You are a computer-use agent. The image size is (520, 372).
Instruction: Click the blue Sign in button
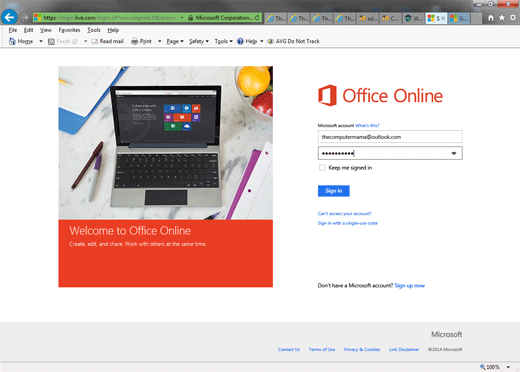coord(334,191)
